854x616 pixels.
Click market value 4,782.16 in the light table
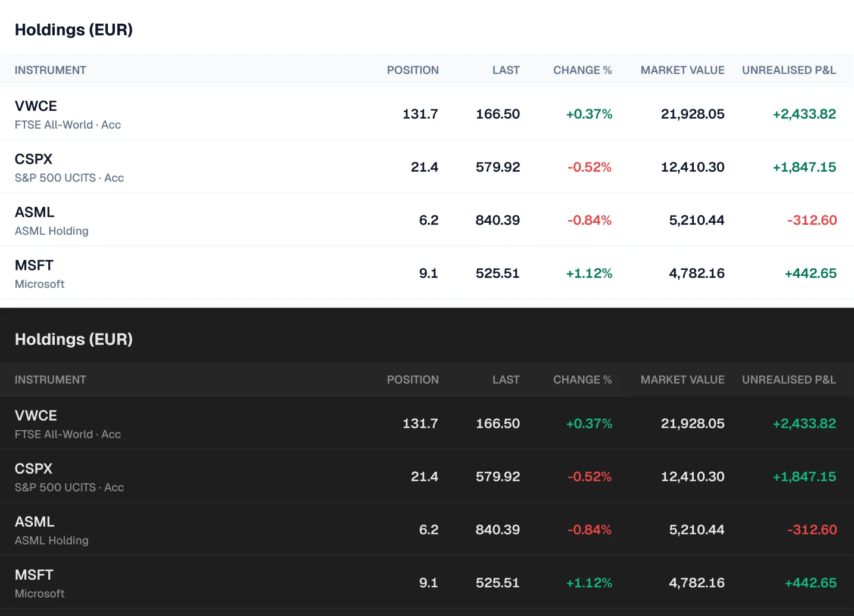coord(697,273)
